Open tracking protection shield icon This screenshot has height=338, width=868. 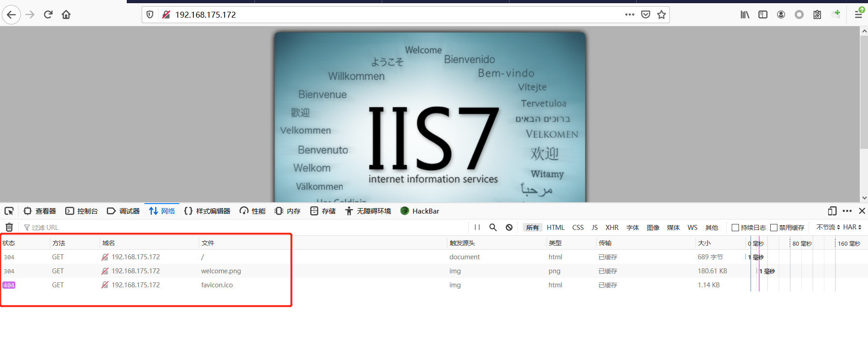150,14
